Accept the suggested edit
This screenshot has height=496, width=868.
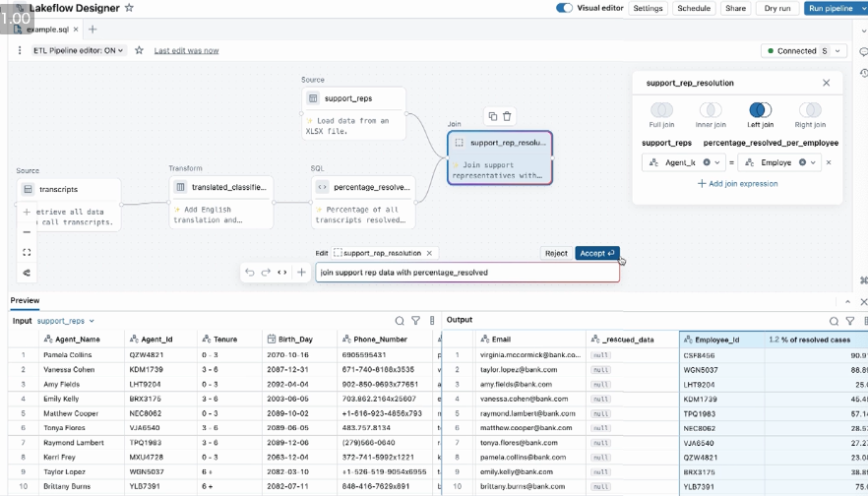pyautogui.click(x=596, y=253)
